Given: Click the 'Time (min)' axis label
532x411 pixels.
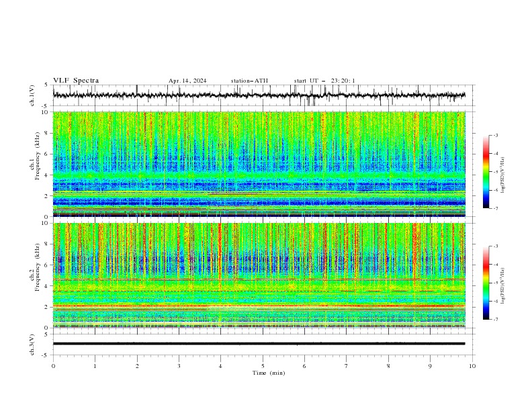Looking at the screenshot, I should click(269, 373).
